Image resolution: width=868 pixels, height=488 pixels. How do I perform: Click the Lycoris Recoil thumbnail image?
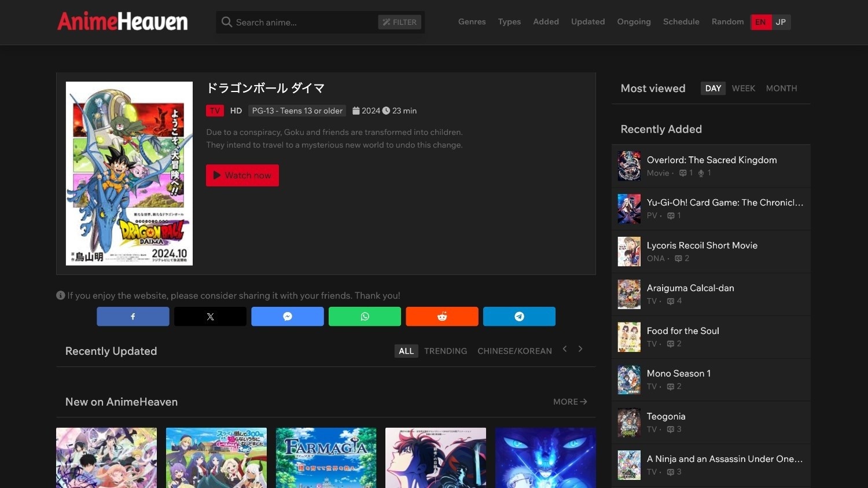tap(629, 252)
